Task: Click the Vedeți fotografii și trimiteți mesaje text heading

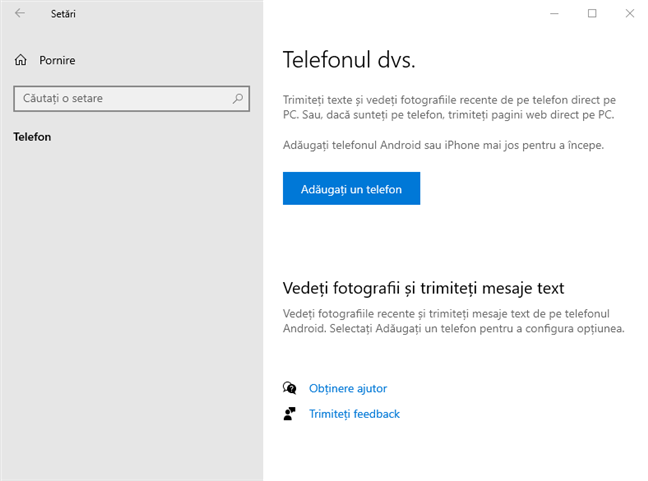Action: click(x=423, y=288)
